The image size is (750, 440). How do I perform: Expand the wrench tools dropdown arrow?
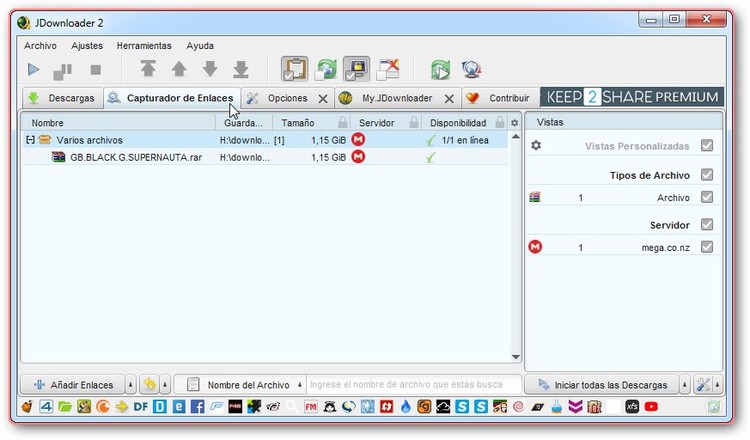[x=717, y=385]
